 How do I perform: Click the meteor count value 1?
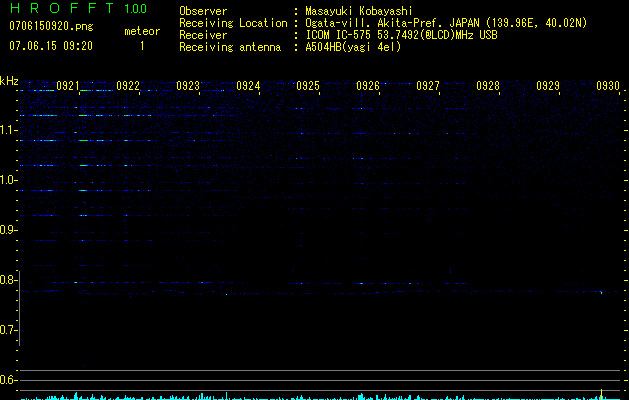142,46
